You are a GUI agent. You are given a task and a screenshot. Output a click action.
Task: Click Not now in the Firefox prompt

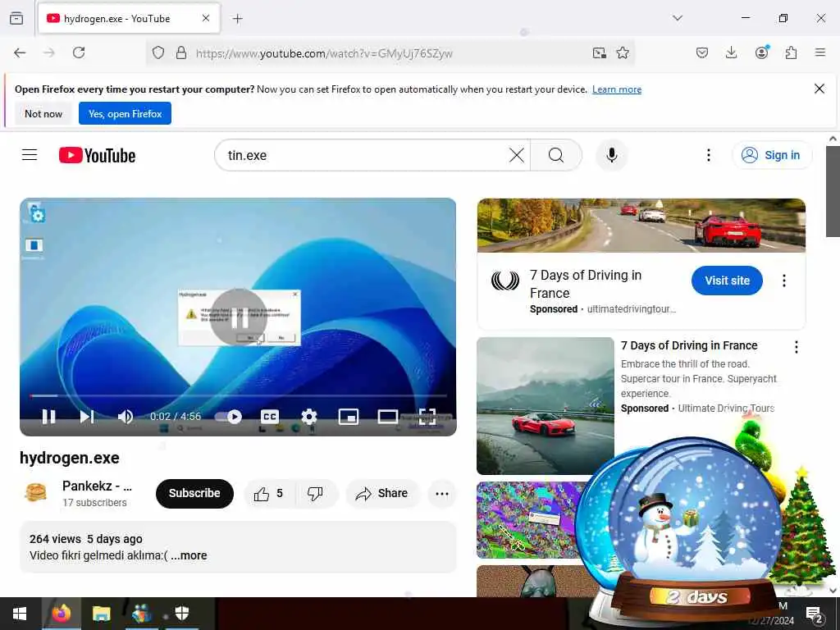(43, 113)
